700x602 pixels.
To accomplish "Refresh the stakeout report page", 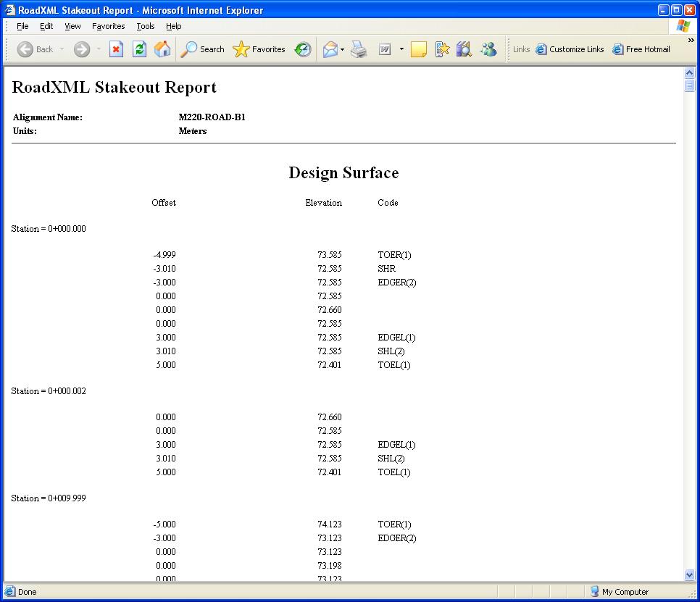I will (x=140, y=49).
